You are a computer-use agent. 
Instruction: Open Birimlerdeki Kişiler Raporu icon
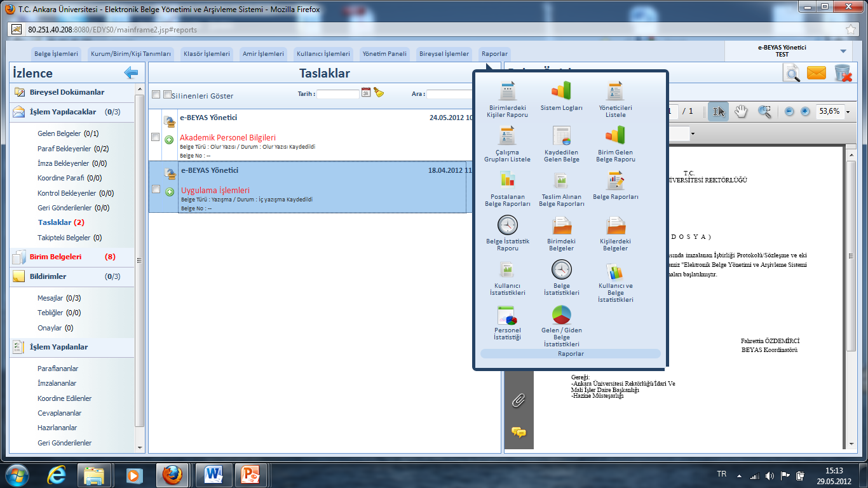pos(507,91)
